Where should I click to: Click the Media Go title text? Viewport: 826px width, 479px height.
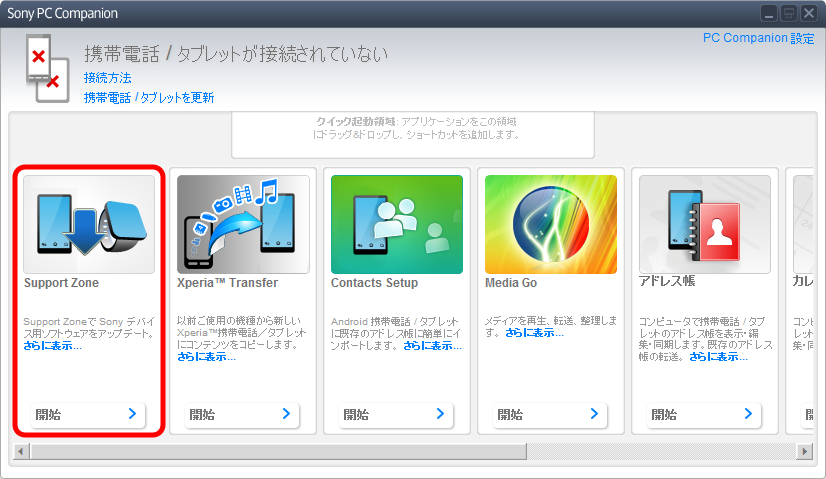coord(511,283)
